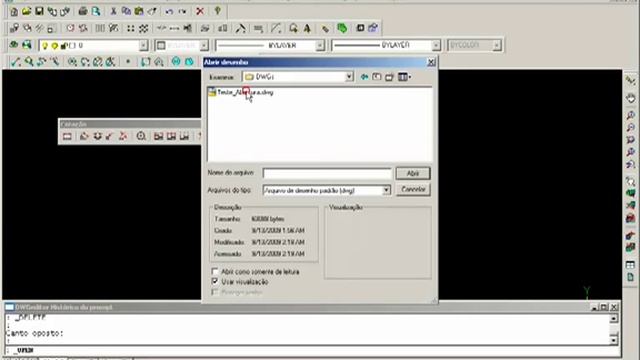Screen dimensions: 640x360
Task: Click the Cut scissors icon
Action: point(113,11)
